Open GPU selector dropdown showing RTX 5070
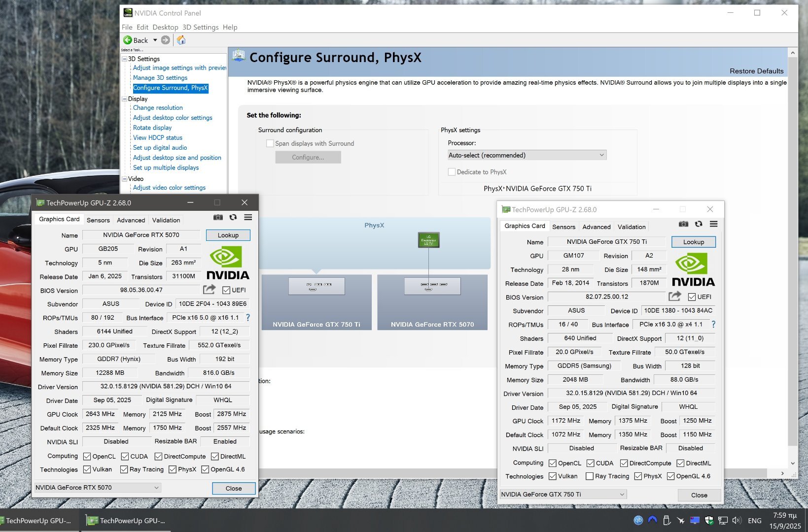 98,488
